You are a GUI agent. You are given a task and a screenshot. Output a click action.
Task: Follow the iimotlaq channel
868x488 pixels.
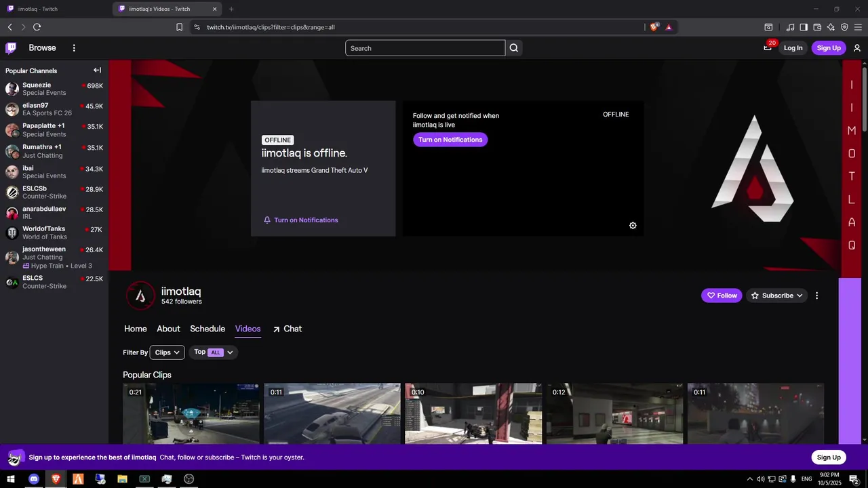pyautogui.click(x=722, y=296)
